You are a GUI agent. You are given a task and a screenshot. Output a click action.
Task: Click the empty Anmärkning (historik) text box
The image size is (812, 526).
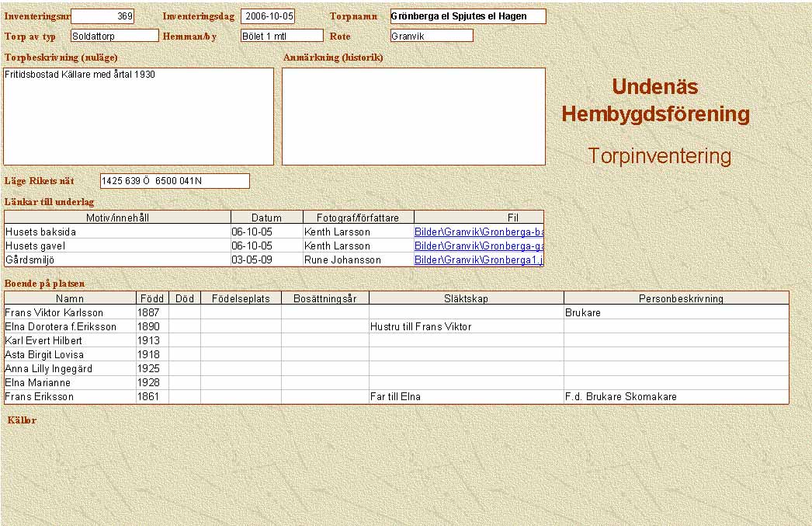413,117
